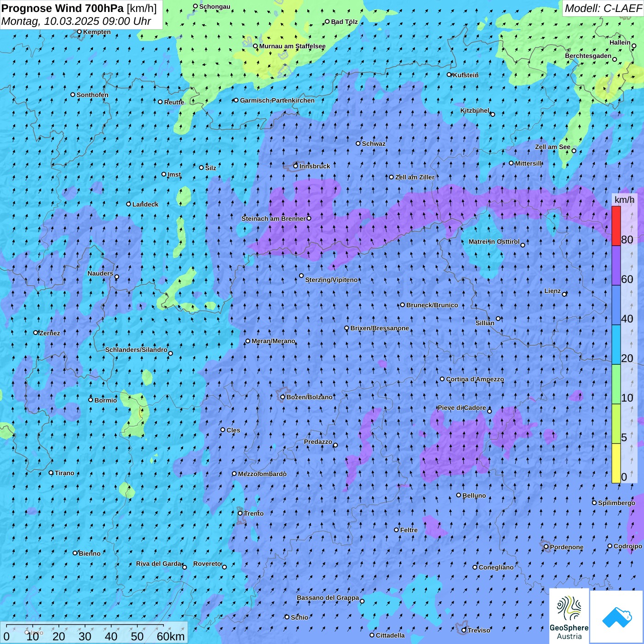Click the 'Schwaz' town label
The height and width of the screenshot is (644, 644).
[x=374, y=144]
